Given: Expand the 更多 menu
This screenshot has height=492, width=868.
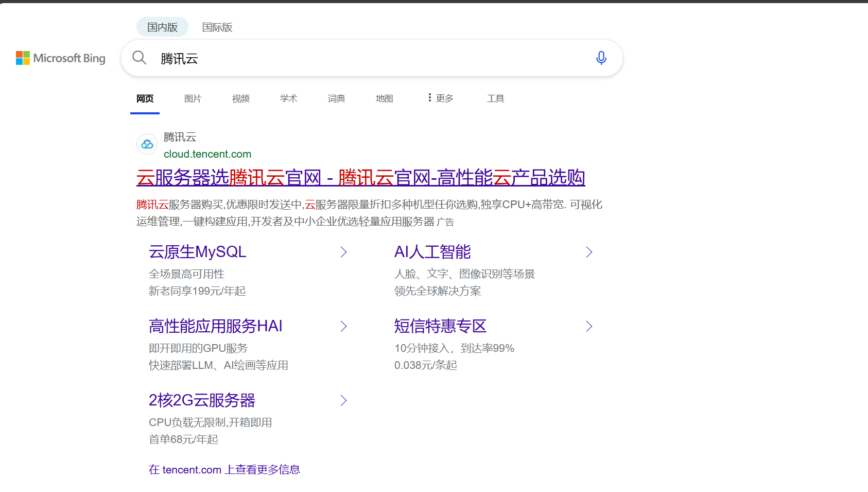Looking at the screenshot, I should click(441, 98).
